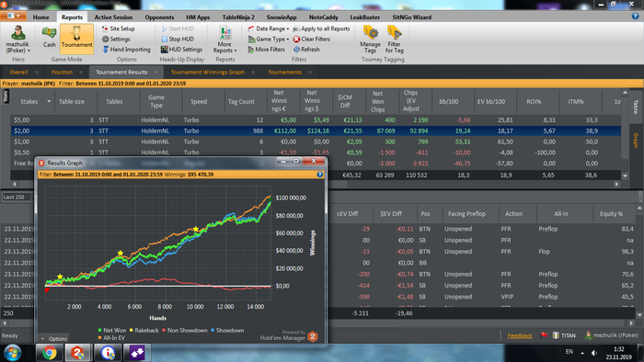Viewport: 644px width, 362px height.
Task: Click the red flag status icon
Action: click(x=544, y=335)
